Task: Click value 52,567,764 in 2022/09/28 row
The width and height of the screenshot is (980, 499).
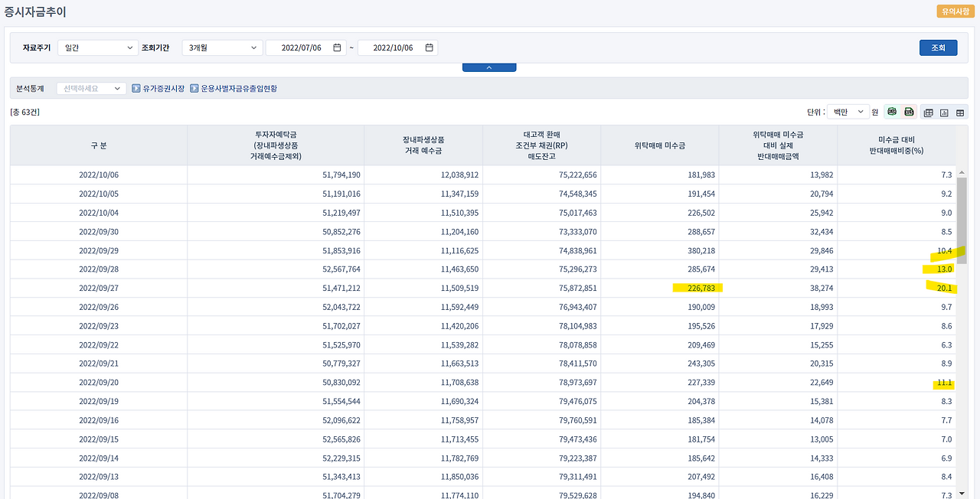Action: click(341, 269)
